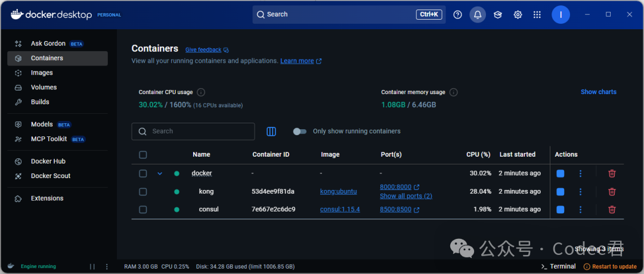Click the whale icon in the status bar
644x274 pixels.
click(x=11, y=266)
